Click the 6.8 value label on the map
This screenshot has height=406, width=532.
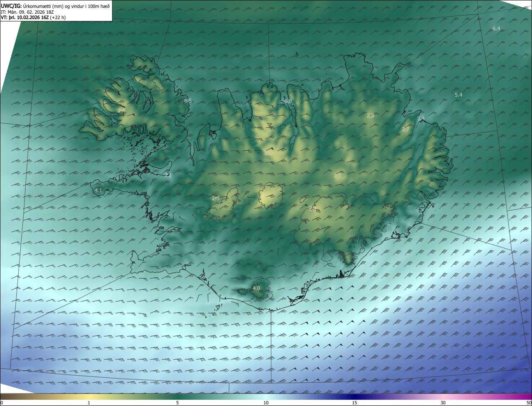point(288,101)
